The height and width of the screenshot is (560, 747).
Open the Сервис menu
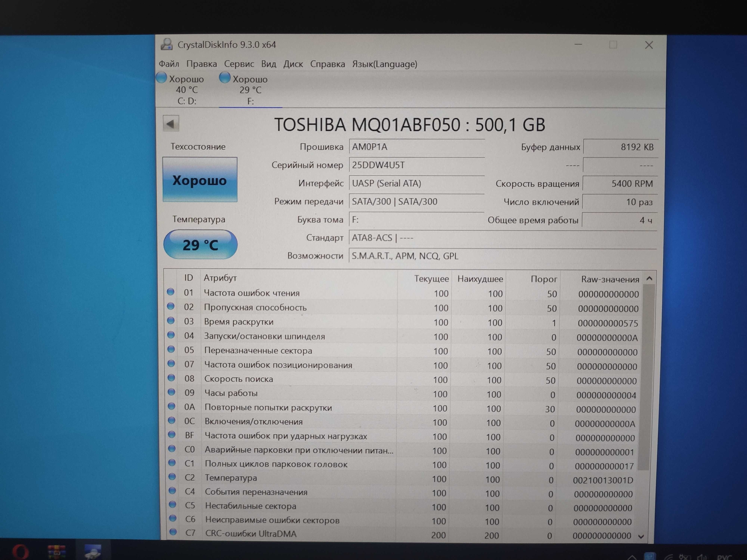pos(239,64)
